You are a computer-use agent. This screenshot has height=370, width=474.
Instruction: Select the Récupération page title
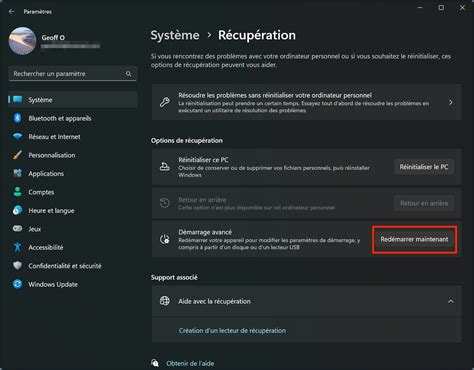(x=257, y=35)
